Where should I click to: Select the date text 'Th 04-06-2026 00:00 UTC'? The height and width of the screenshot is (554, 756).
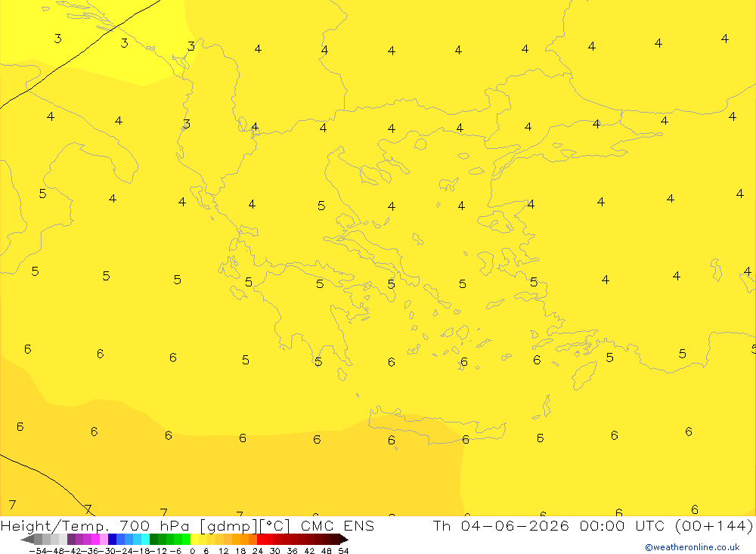(549, 525)
